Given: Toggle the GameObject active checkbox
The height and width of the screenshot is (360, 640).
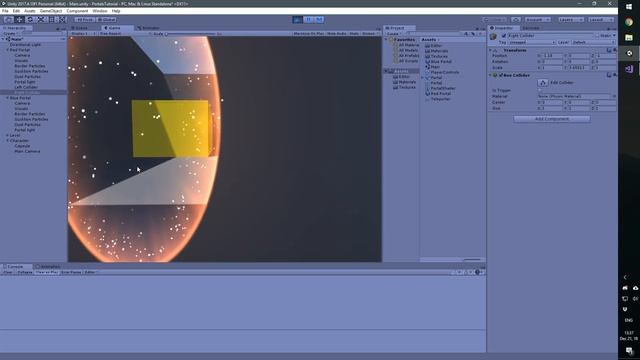Looking at the screenshot, I should [504, 36].
